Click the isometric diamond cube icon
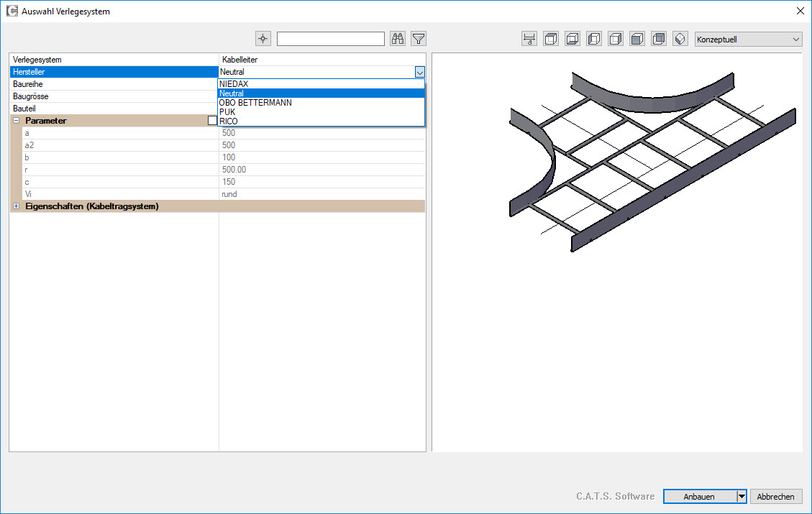 coord(680,39)
